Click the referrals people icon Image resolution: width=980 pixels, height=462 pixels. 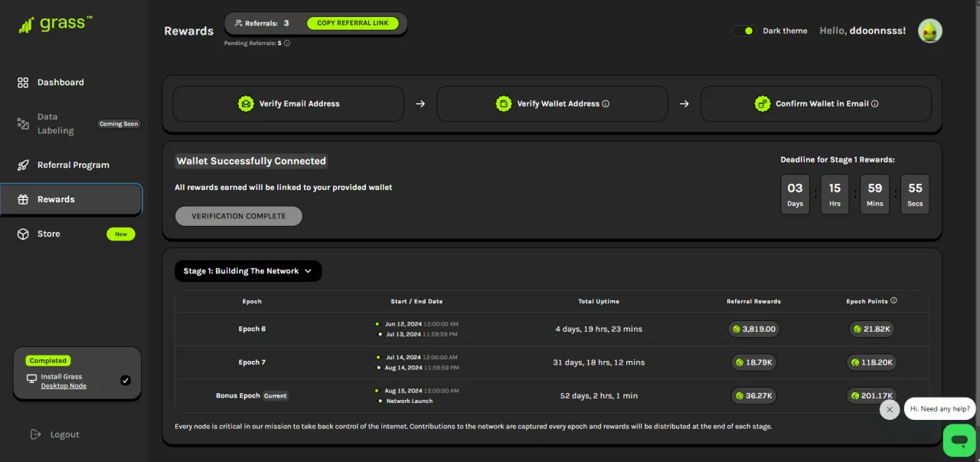coord(238,23)
